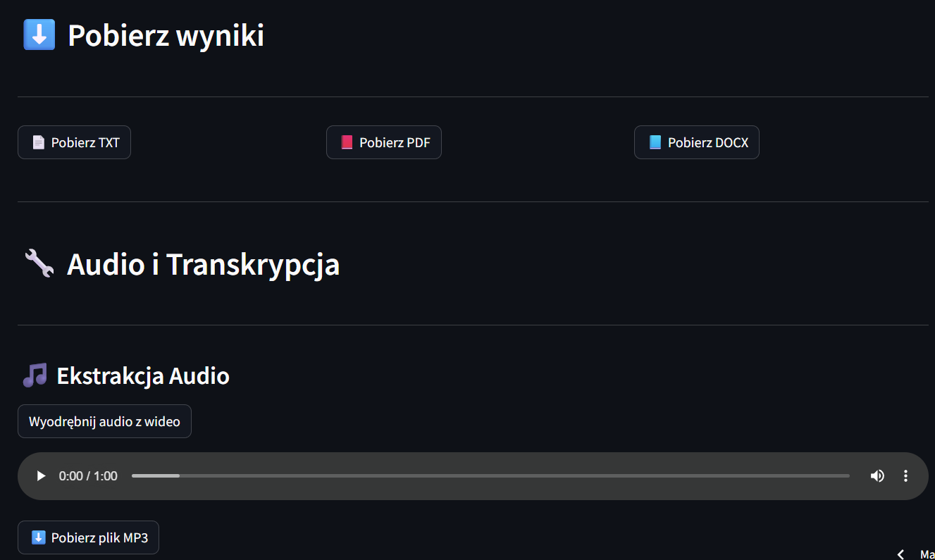
Task: Expand the left chevron at bottom right
Action: pos(900,554)
